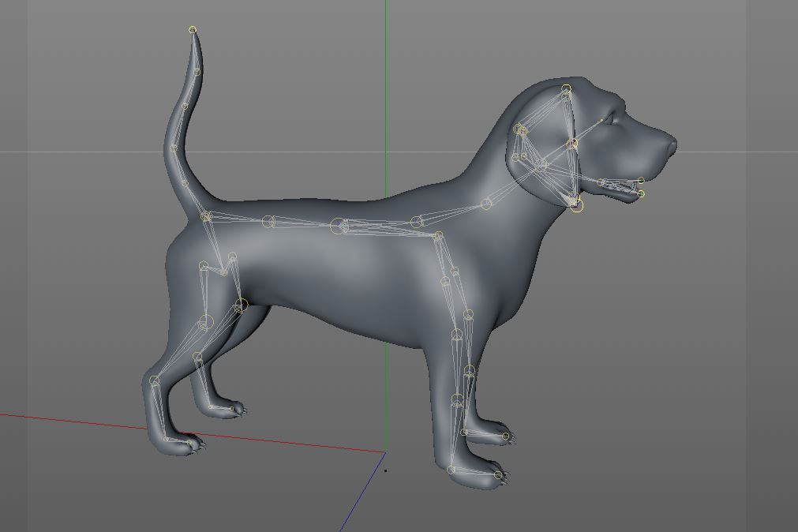The image size is (798, 532).
Task: Pick the toe joint of the far hind paw
Action: click(x=231, y=409)
